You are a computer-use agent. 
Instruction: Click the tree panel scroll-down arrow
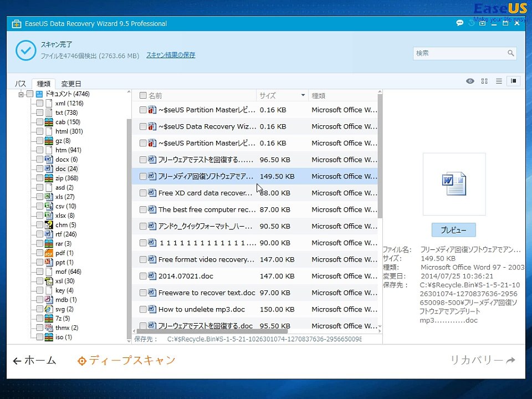click(129, 341)
